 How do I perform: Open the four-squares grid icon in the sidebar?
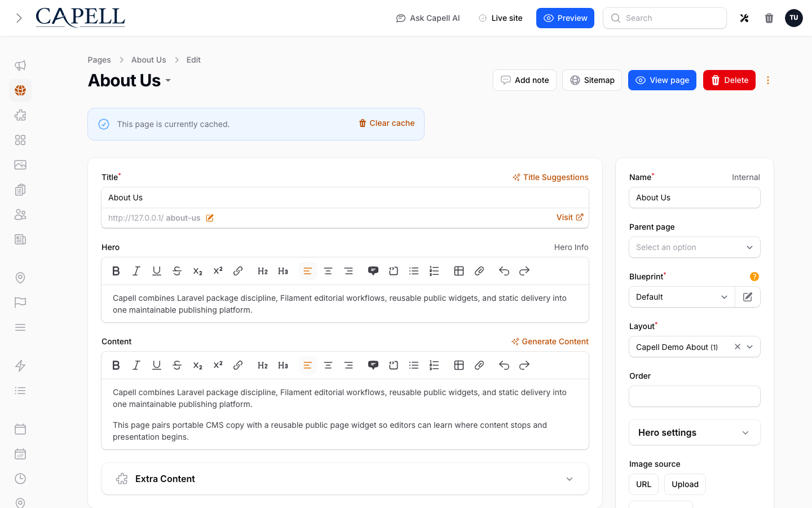(20, 140)
